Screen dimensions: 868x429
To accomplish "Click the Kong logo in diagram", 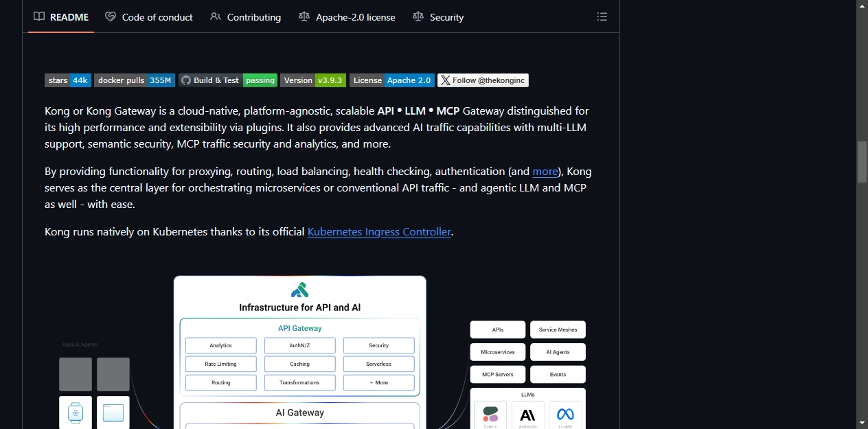I will [x=299, y=290].
